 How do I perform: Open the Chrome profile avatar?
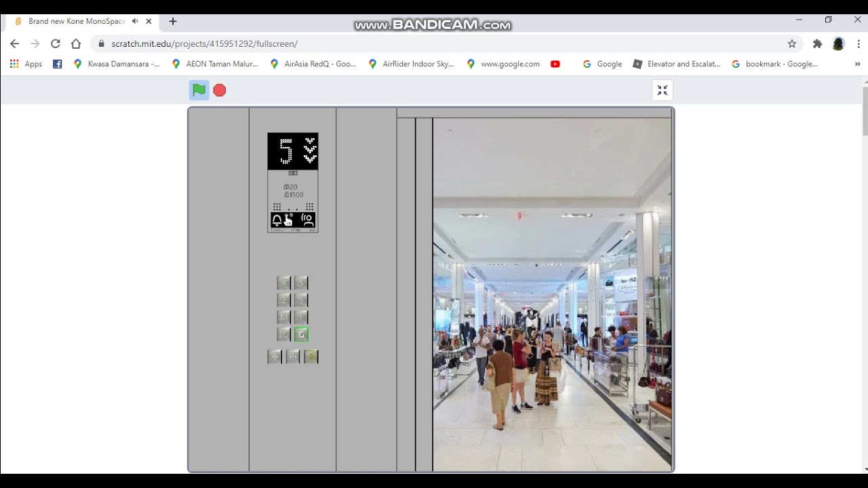838,43
